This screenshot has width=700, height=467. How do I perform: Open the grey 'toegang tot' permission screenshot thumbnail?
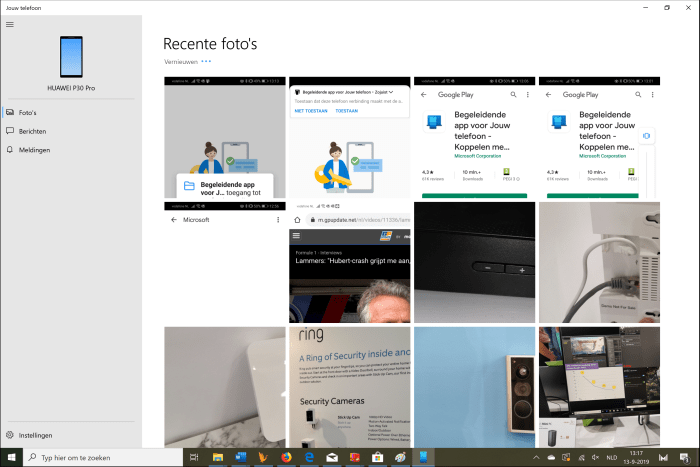click(225, 138)
